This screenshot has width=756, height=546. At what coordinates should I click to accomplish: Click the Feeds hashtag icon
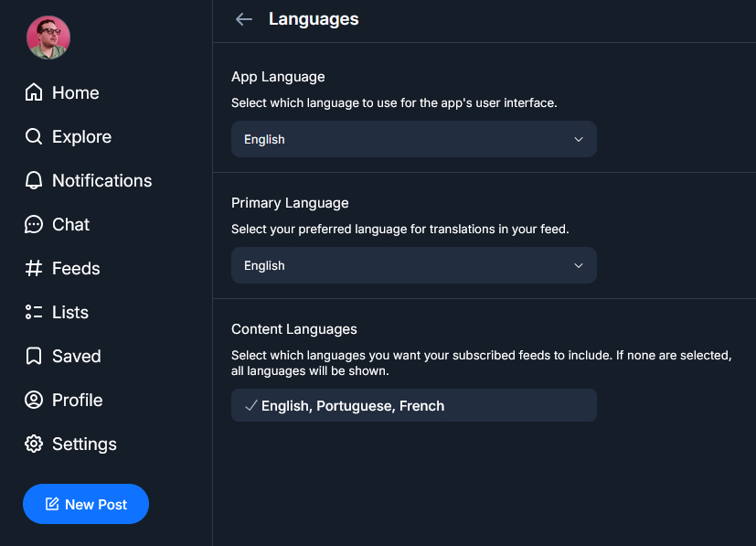tap(34, 268)
